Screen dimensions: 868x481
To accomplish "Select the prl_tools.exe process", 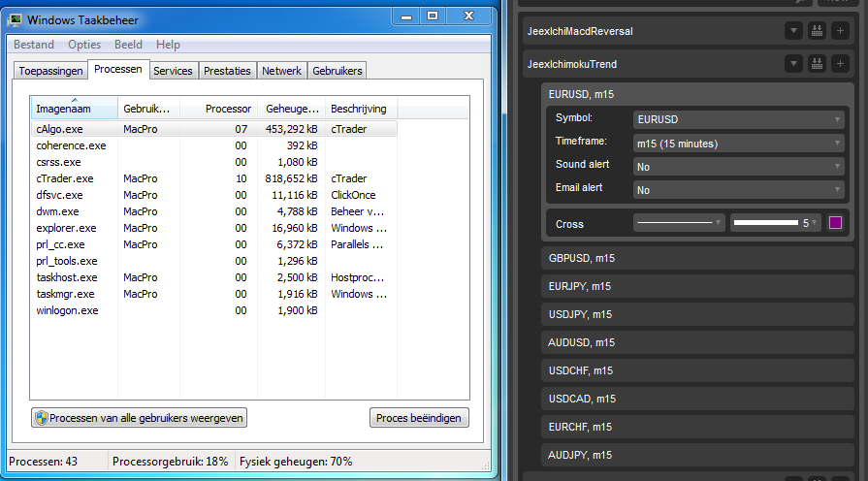I will (x=213, y=261).
